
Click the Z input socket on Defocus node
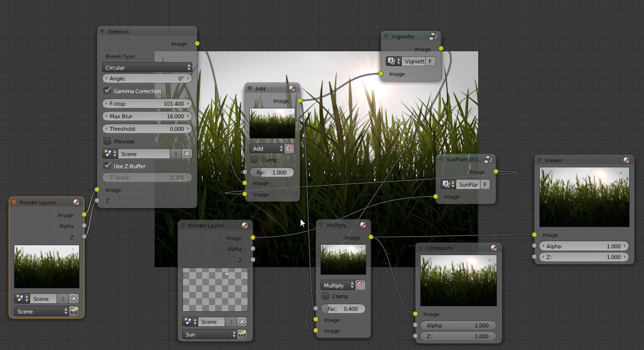pos(97,201)
